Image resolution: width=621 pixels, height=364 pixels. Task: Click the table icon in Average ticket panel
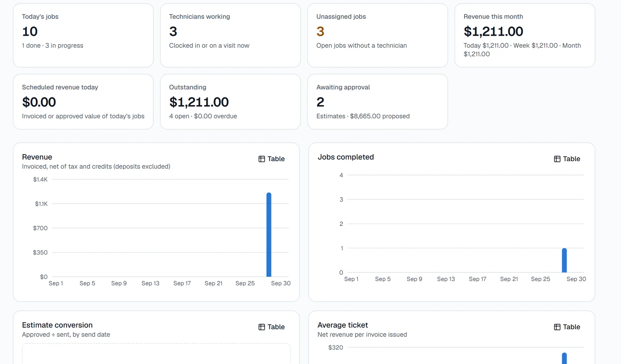coord(557,327)
